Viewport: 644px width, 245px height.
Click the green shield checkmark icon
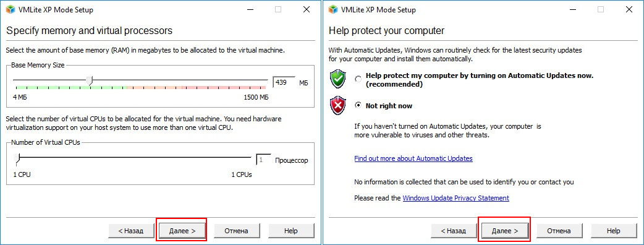[339, 78]
